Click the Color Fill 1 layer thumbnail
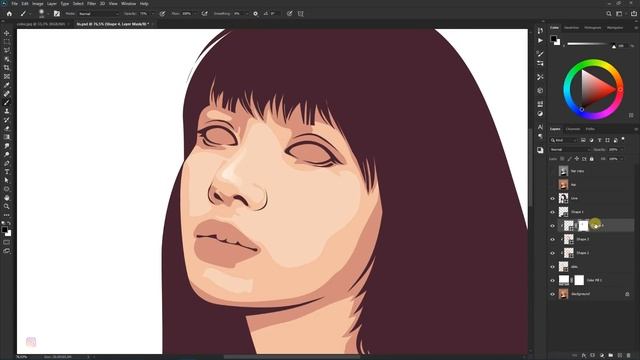640x360 pixels. [x=564, y=280]
